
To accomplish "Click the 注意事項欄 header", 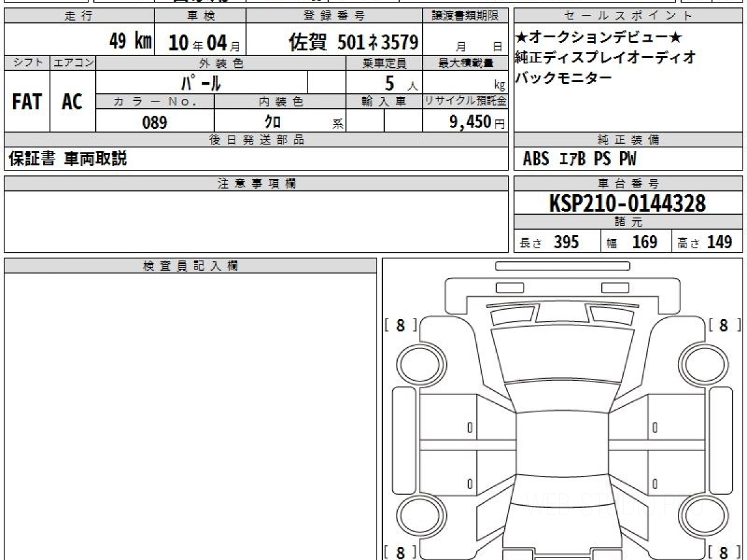I will click(x=256, y=184).
